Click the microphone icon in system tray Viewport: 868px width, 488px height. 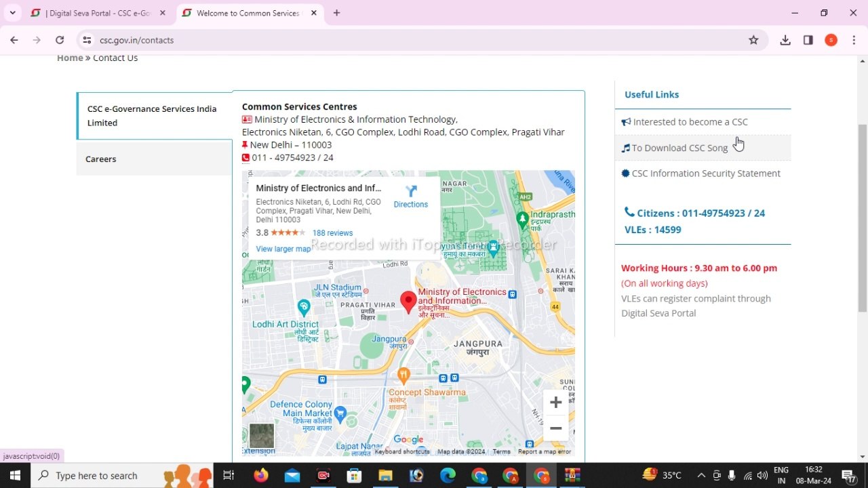732,475
